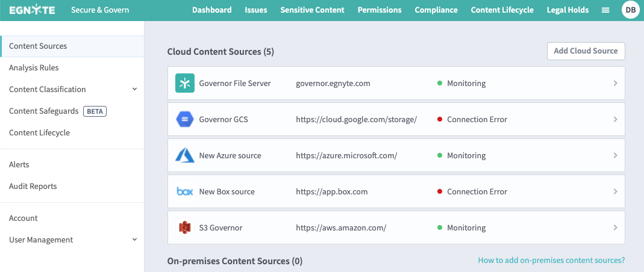Image resolution: width=644 pixels, height=272 pixels.
Task: Click the Box logo icon
Action: (x=184, y=191)
